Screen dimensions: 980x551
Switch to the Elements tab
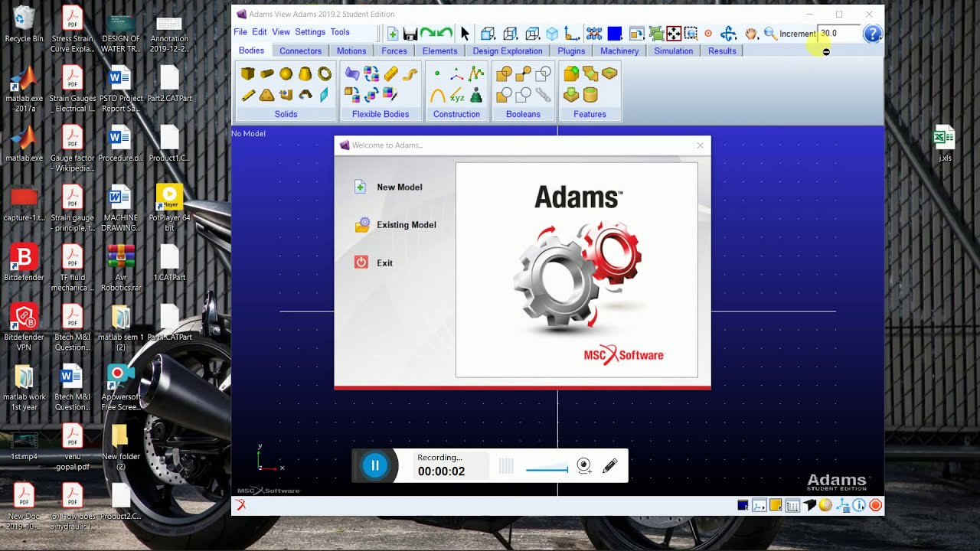[x=439, y=51]
